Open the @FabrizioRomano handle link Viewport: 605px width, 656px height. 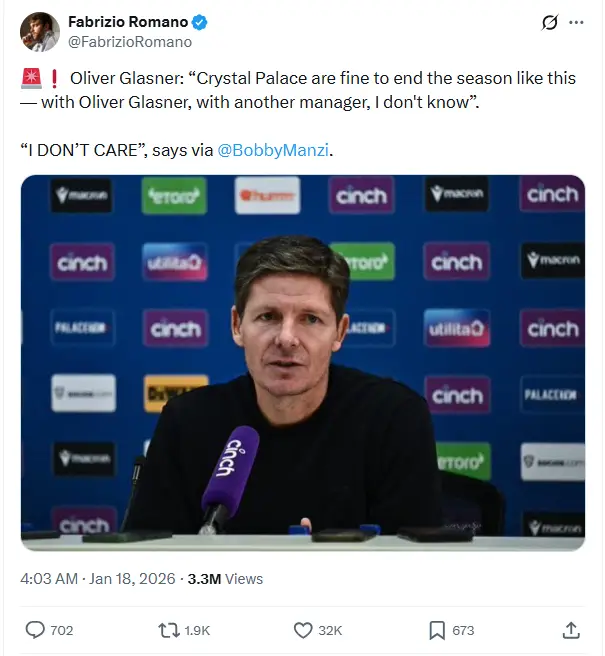pos(130,42)
